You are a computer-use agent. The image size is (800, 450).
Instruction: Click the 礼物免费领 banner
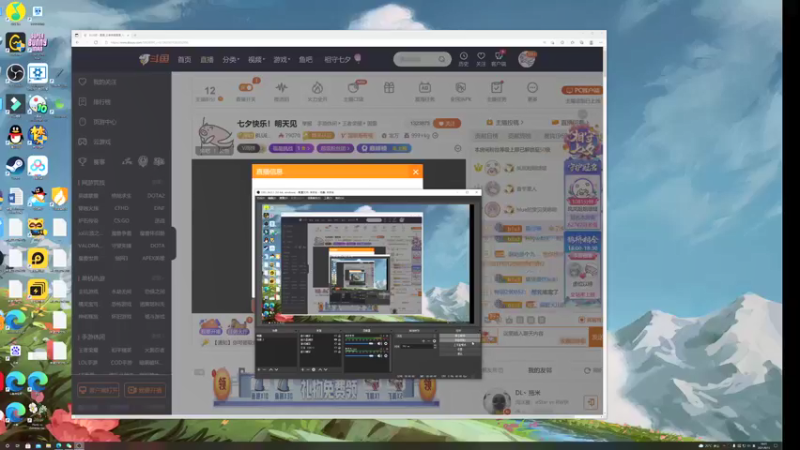[x=326, y=390]
